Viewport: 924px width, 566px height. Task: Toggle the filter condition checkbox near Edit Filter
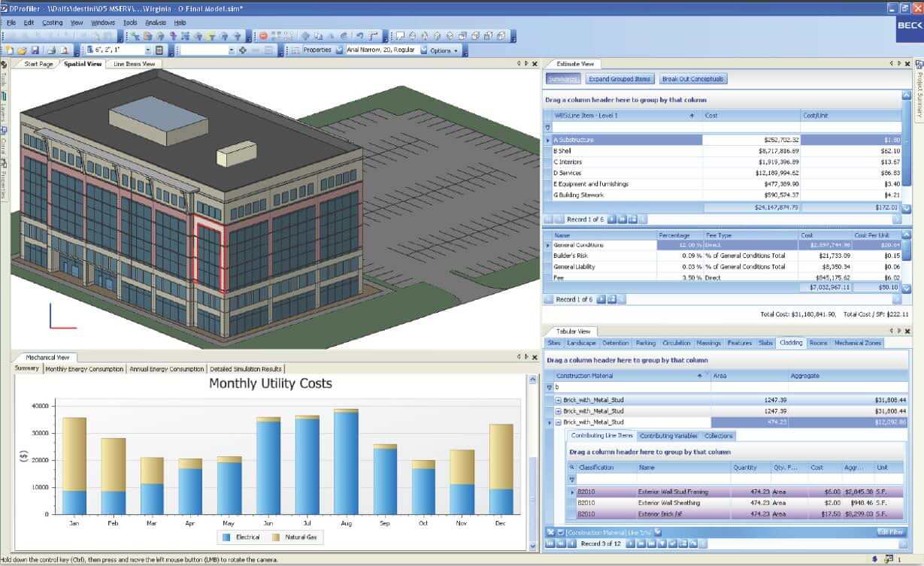coord(560,532)
